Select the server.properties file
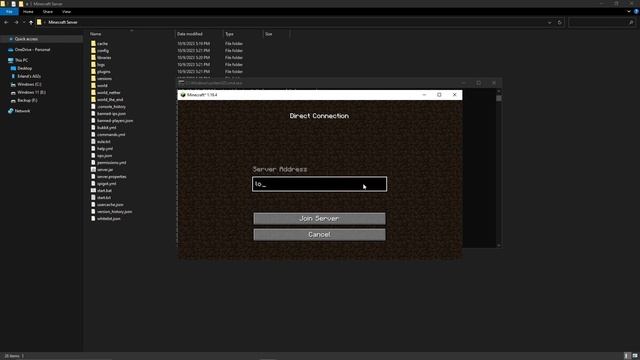640x360 pixels. coord(111,177)
